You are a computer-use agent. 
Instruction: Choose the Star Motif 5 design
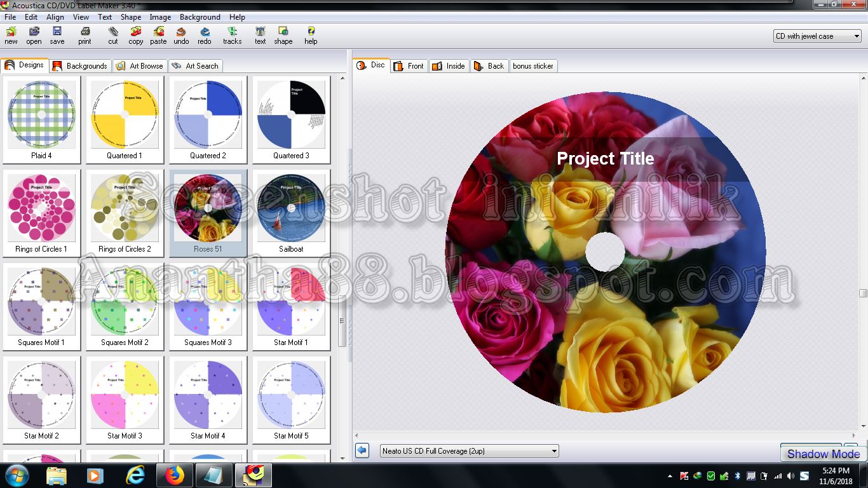tap(292, 400)
